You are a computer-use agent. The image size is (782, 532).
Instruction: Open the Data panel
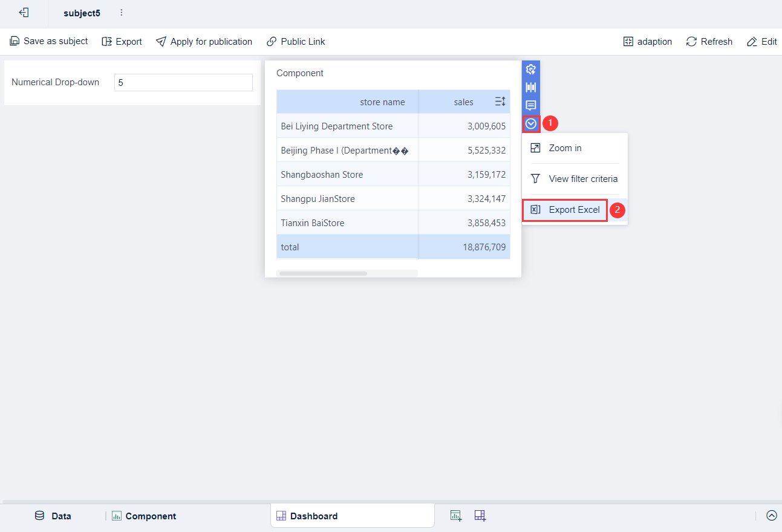[54, 516]
